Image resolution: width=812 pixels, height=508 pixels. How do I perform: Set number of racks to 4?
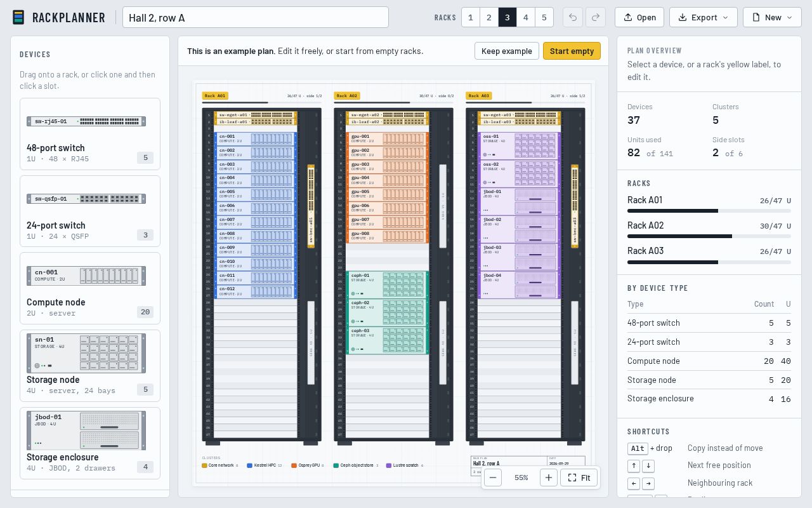[526, 17]
